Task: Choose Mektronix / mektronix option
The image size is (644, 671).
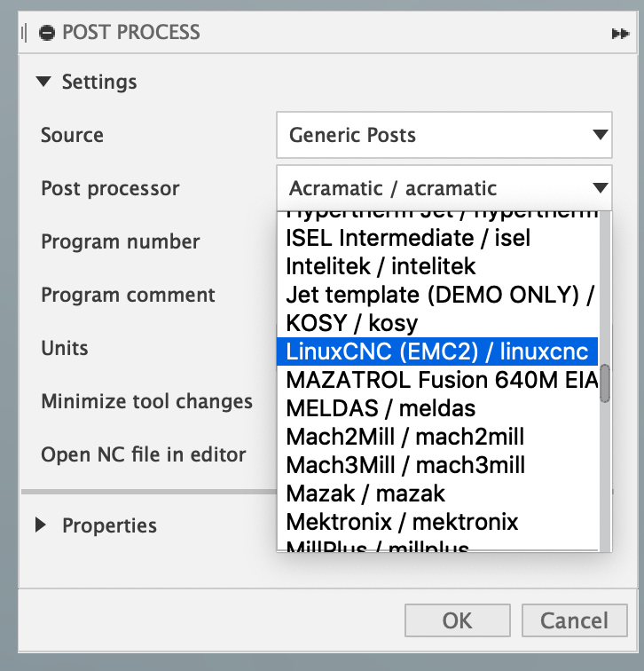Action: [x=402, y=522]
